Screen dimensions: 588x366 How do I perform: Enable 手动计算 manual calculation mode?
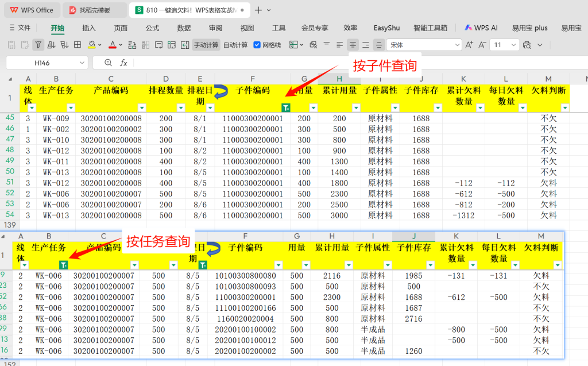(206, 45)
